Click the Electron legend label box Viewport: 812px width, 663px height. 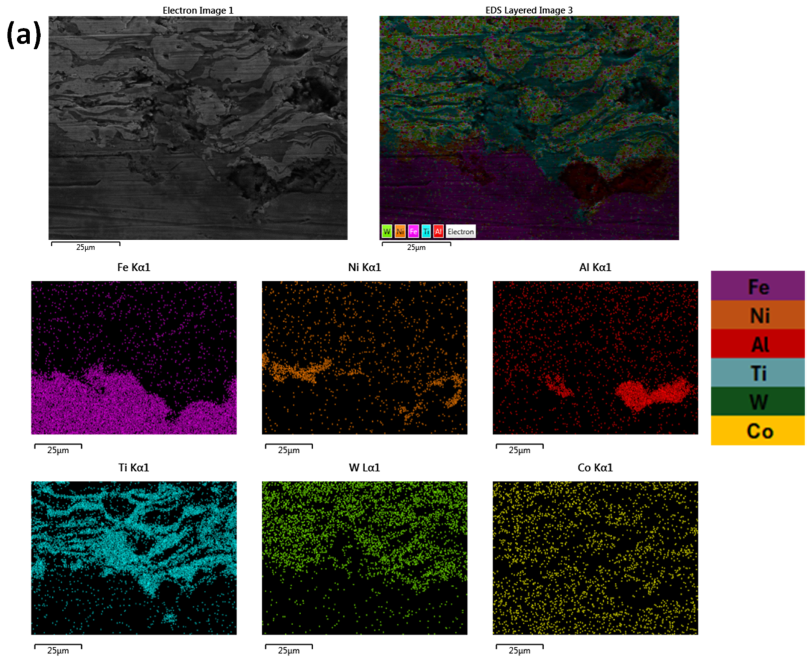pyautogui.click(x=461, y=231)
